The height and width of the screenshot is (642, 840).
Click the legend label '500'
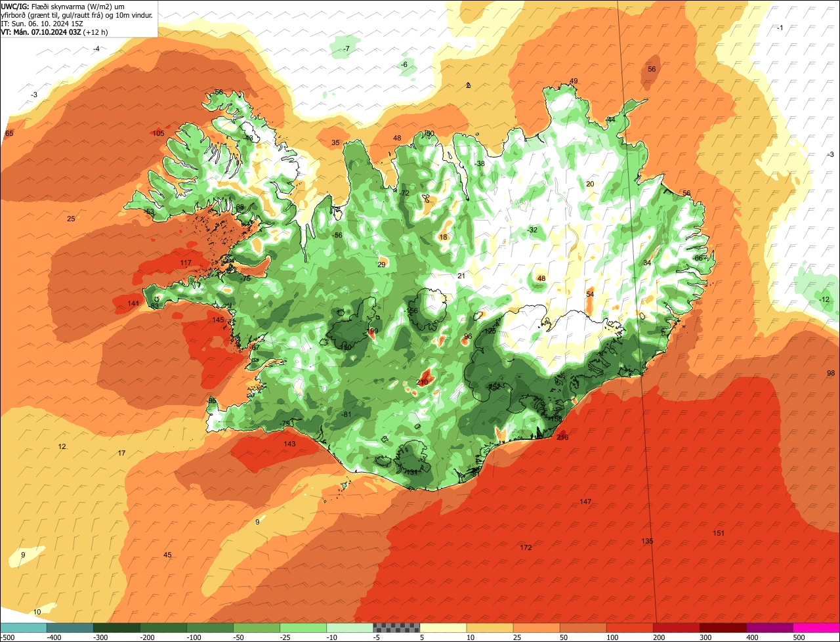click(799, 637)
